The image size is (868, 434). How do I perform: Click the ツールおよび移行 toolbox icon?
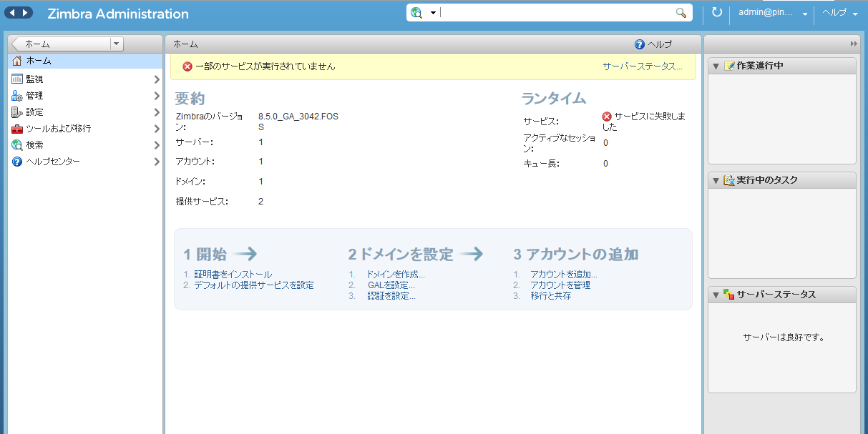17,129
